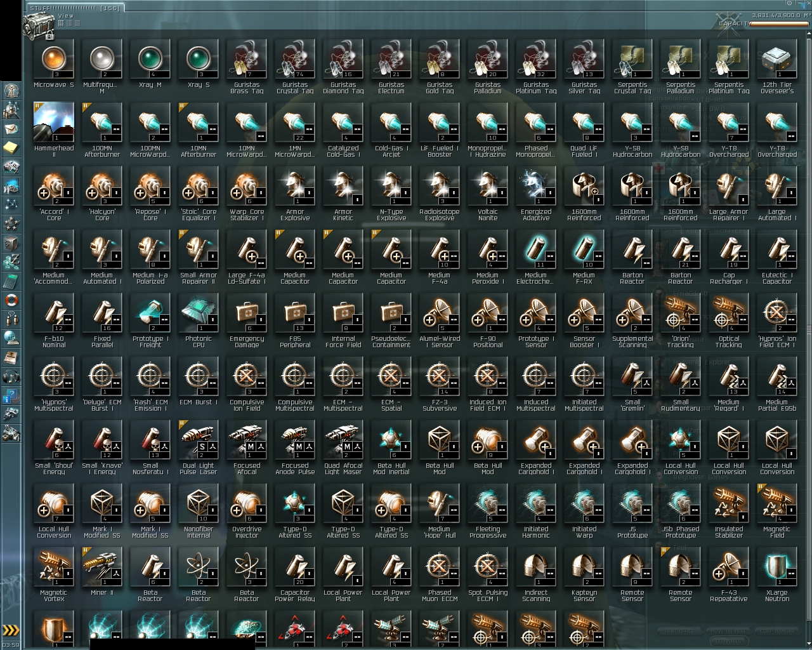
Task: Open the Character Sheet sidebar icon
Action: tap(11, 91)
